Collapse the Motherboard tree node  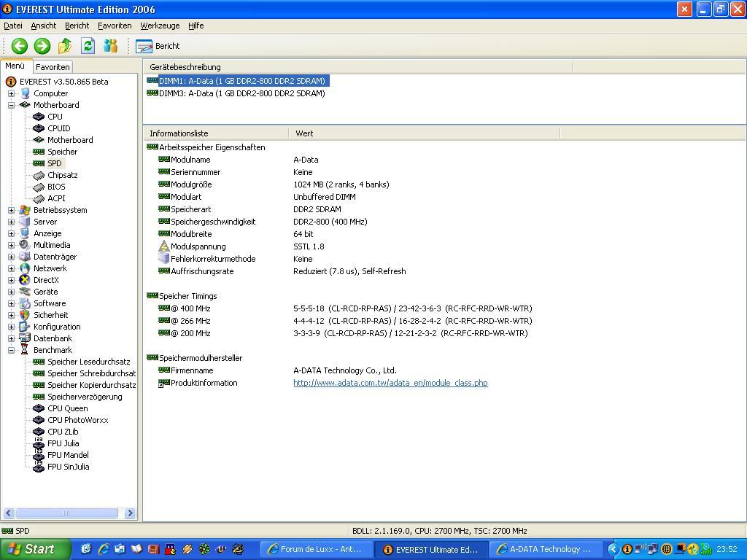tap(11, 105)
